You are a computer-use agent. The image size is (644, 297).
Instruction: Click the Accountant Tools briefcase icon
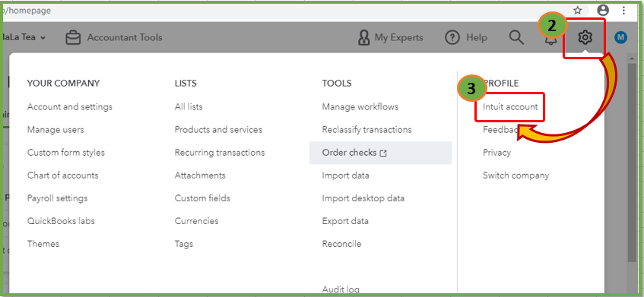(73, 37)
